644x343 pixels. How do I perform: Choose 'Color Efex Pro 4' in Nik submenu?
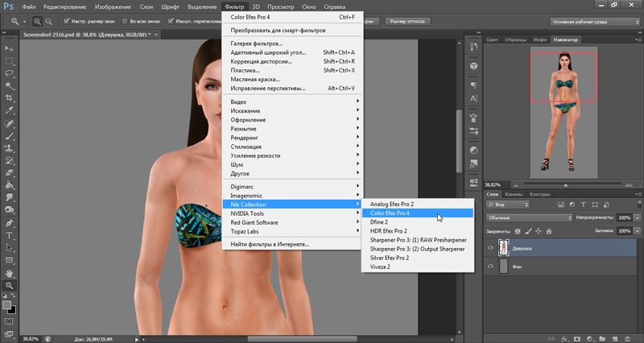coord(417,213)
